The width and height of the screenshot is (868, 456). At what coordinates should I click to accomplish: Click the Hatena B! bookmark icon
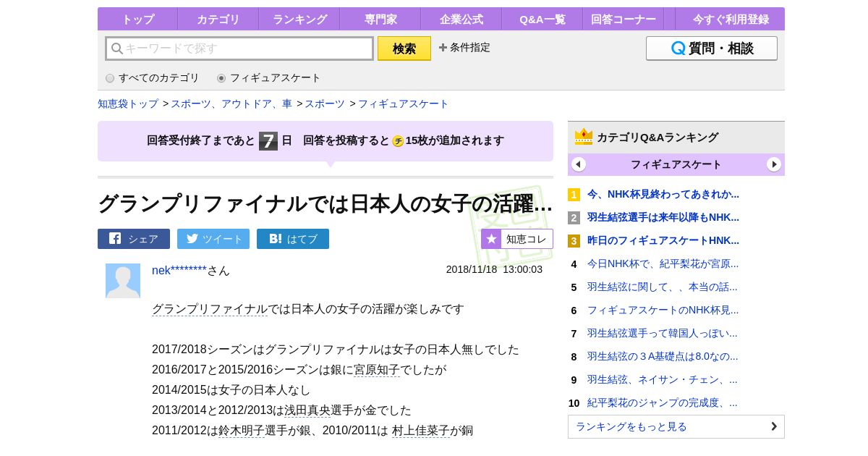276,238
